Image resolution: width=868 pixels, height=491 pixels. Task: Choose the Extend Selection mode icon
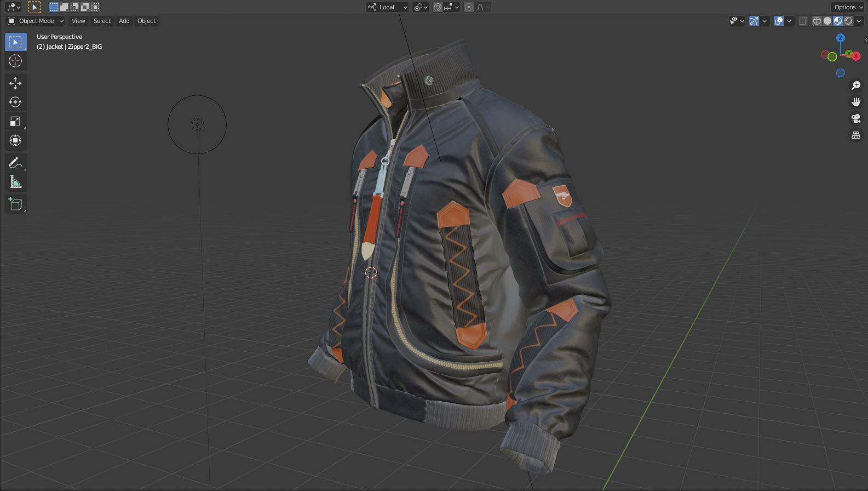coord(64,7)
